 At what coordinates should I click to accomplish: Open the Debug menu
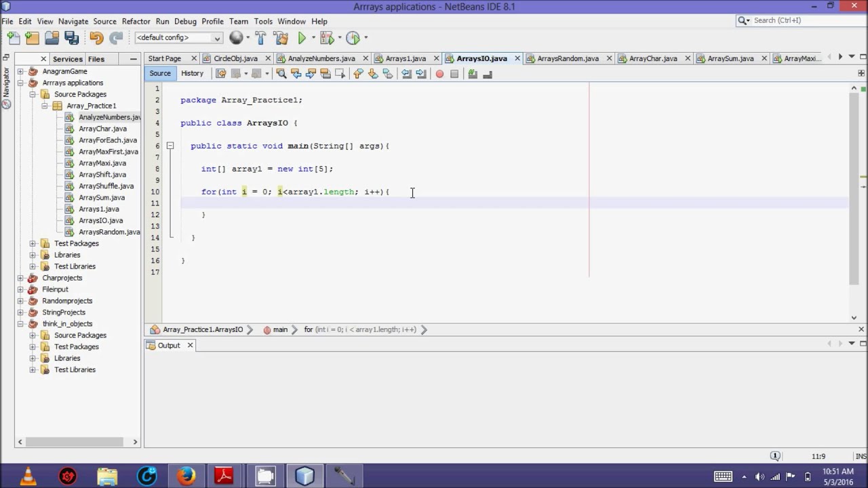pyautogui.click(x=185, y=21)
